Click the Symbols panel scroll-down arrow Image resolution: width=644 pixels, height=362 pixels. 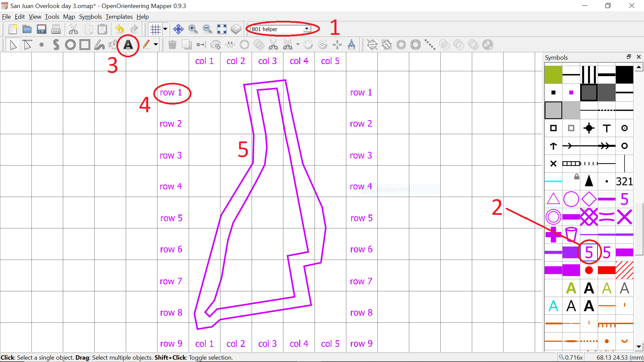click(639, 347)
